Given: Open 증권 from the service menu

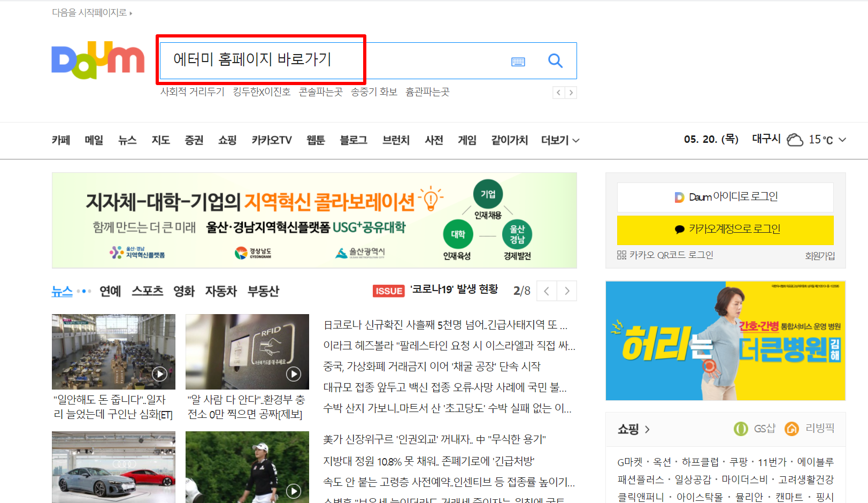Looking at the screenshot, I should point(194,140).
